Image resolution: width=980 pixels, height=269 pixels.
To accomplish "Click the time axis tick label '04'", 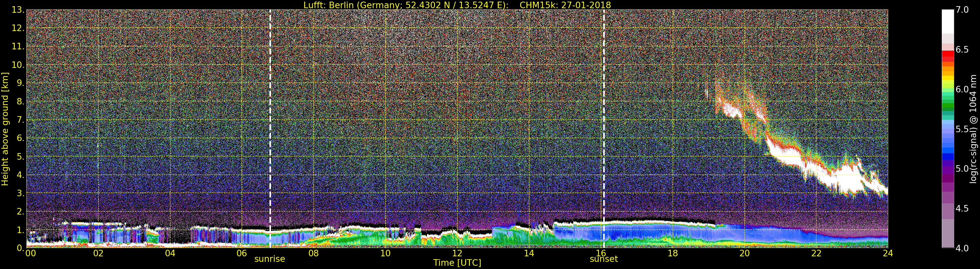I will [x=170, y=253].
